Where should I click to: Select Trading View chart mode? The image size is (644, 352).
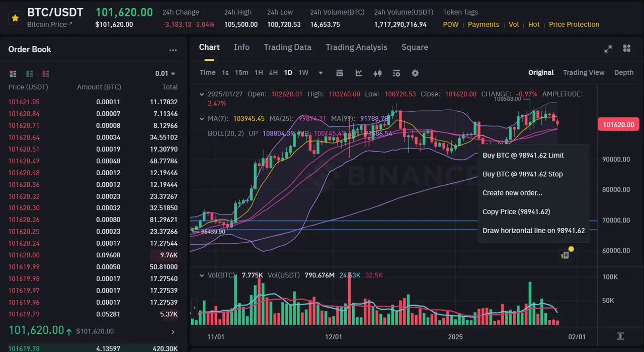point(584,73)
